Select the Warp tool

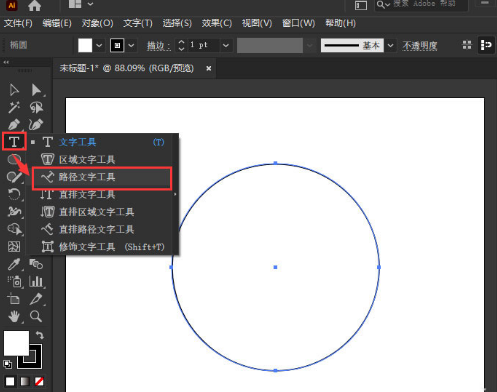pyautogui.click(x=14, y=211)
